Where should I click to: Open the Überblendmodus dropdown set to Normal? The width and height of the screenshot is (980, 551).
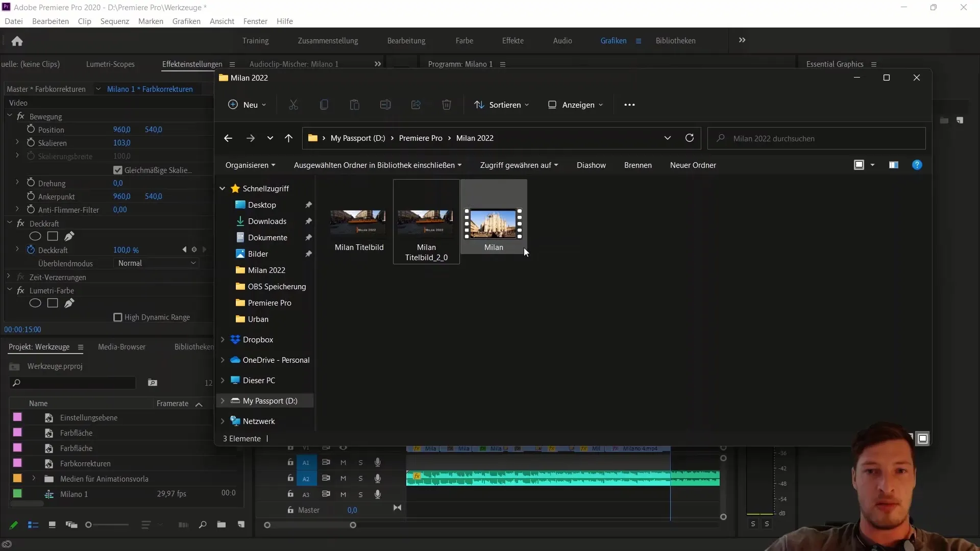click(156, 263)
